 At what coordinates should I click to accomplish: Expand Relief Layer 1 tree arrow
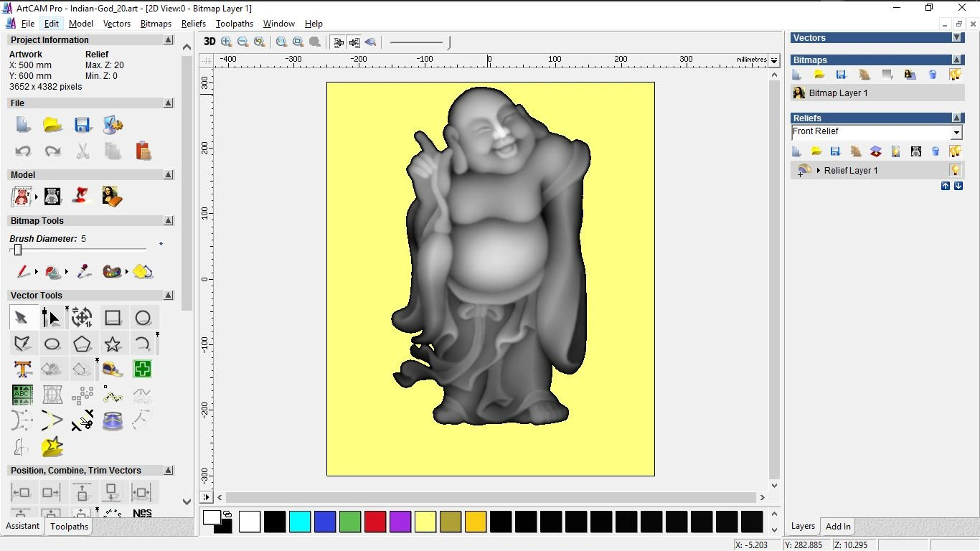click(819, 171)
